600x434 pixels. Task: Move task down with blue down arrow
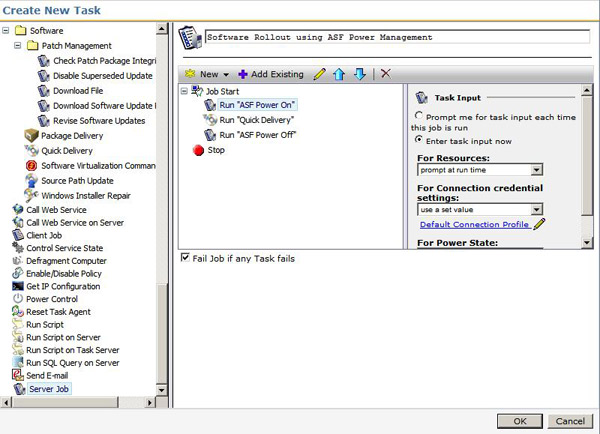[360, 74]
